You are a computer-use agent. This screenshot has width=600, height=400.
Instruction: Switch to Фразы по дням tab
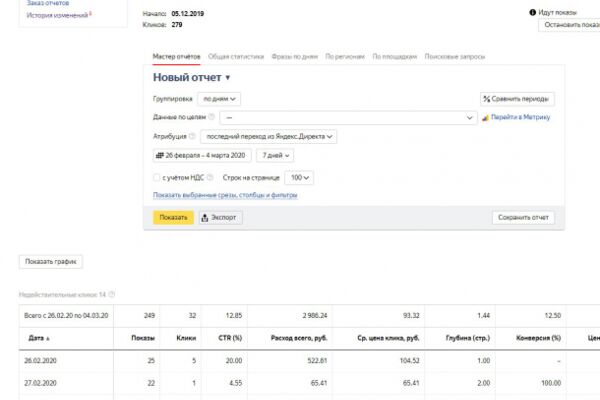tap(295, 57)
